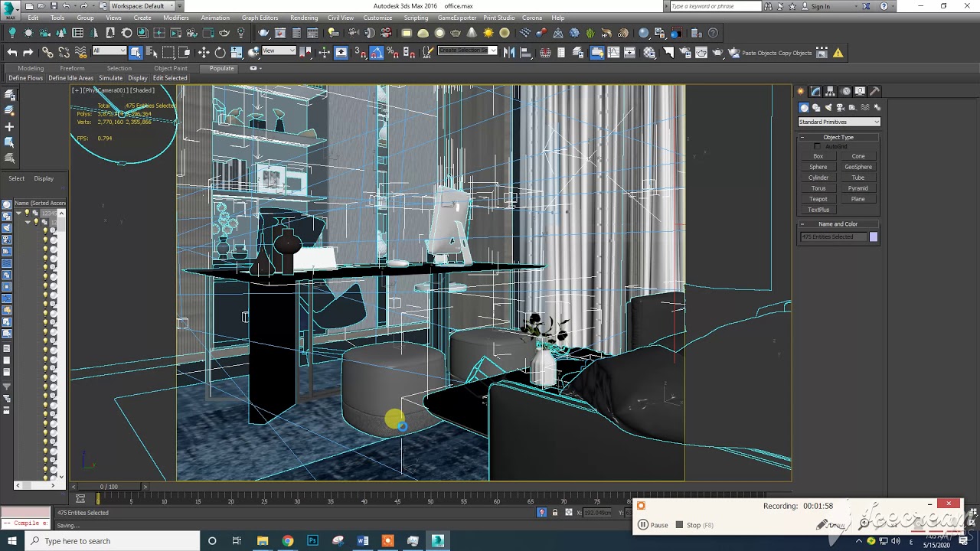Switch to the Utilities hammer tab
Screen dimensions: 980x551
875,91
